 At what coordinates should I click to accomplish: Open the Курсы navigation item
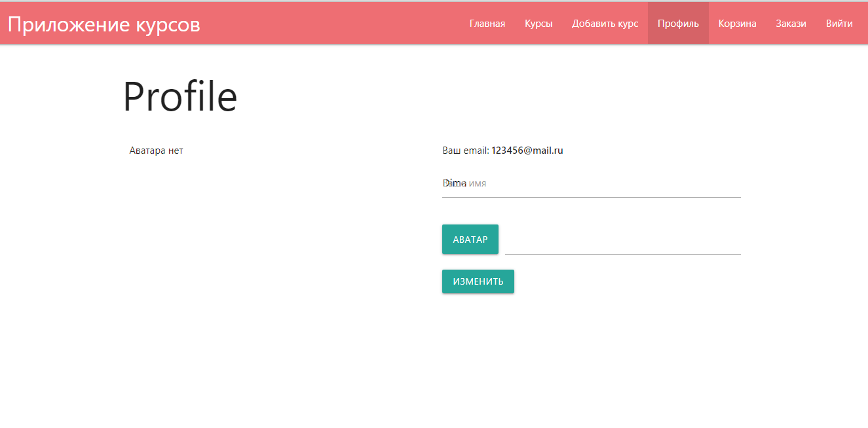coord(538,23)
